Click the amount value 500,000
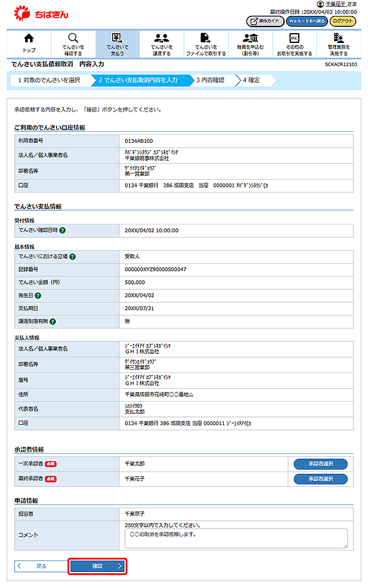The width and height of the screenshot is (368, 588). click(x=135, y=283)
